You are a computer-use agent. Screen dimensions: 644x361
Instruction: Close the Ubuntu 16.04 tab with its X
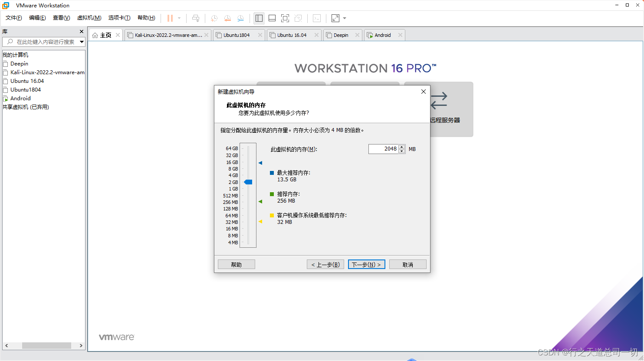[x=317, y=35]
